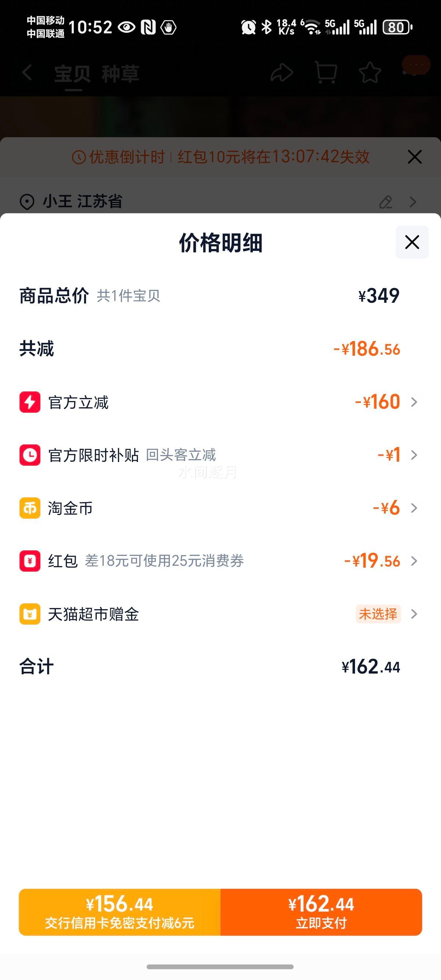The image size is (441, 980).
Task: Tap the red lightning 官方立减 icon
Action: point(30,402)
